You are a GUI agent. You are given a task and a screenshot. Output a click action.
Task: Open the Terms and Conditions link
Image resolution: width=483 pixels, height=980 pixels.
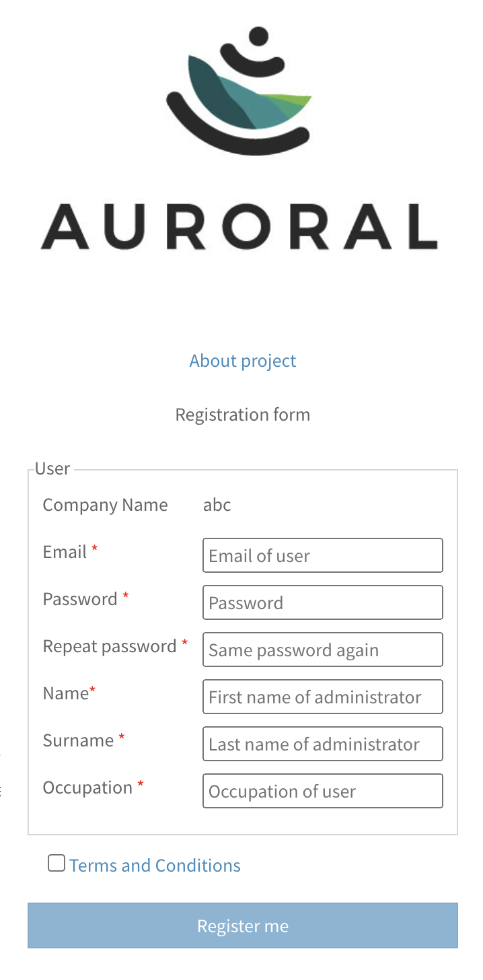pyautogui.click(x=155, y=866)
